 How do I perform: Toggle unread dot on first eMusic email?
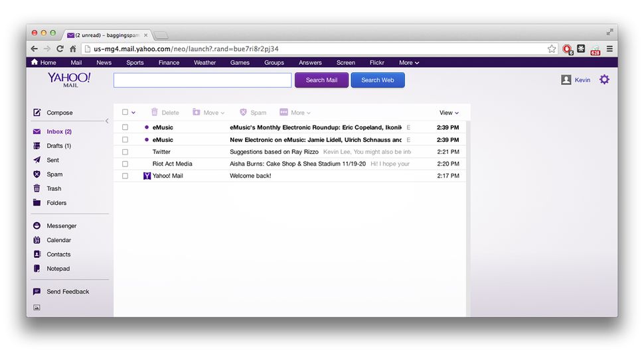(x=147, y=127)
